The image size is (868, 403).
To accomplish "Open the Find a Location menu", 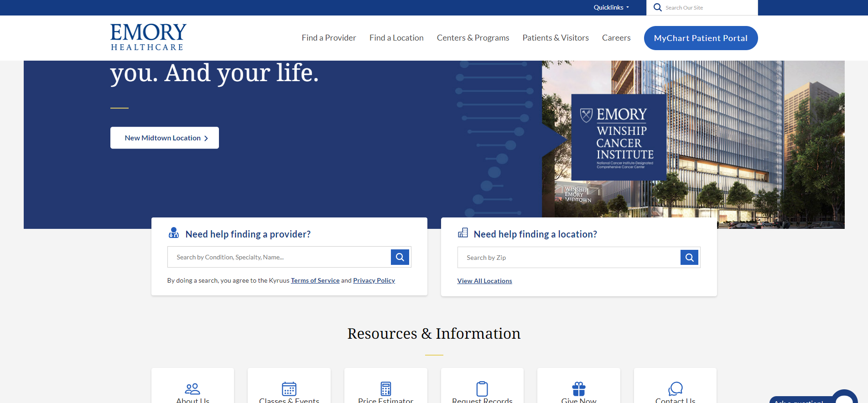I will click(x=396, y=38).
